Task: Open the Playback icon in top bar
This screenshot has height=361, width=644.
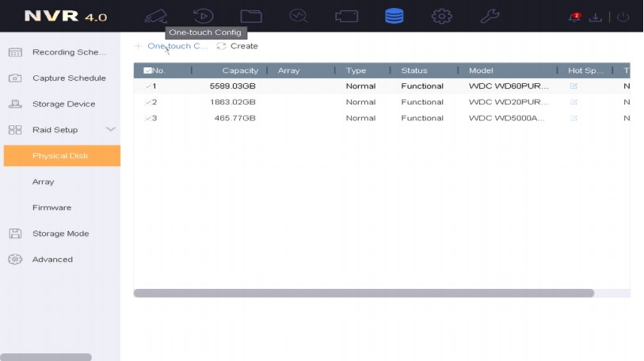Action: pos(204,17)
